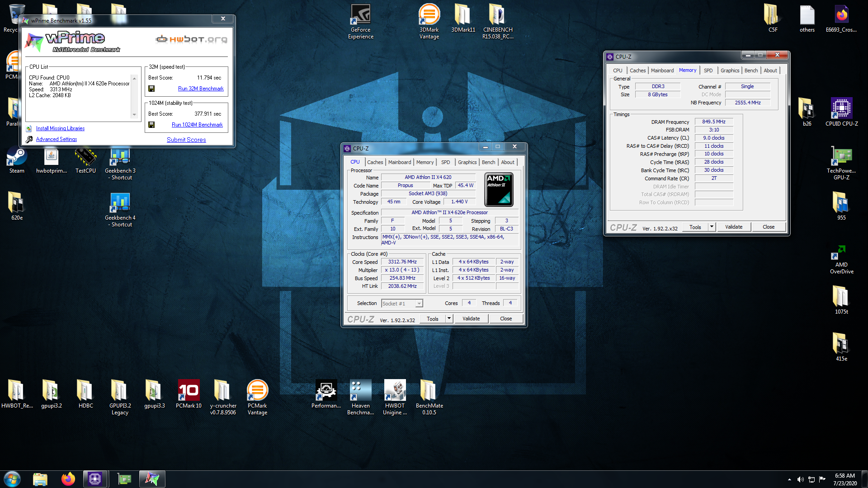Image resolution: width=868 pixels, height=488 pixels.
Task: Click Close button in front CPU-Z window
Action: 506,319
